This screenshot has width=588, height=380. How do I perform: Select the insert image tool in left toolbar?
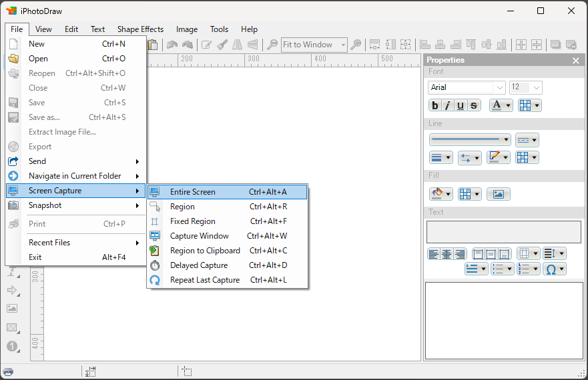[x=13, y=309]
